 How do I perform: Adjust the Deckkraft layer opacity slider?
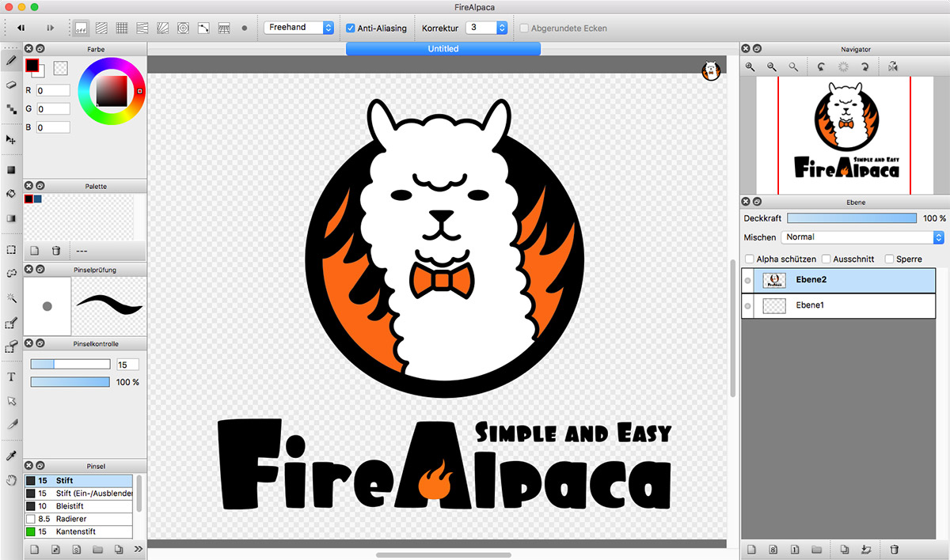(852, 218)
